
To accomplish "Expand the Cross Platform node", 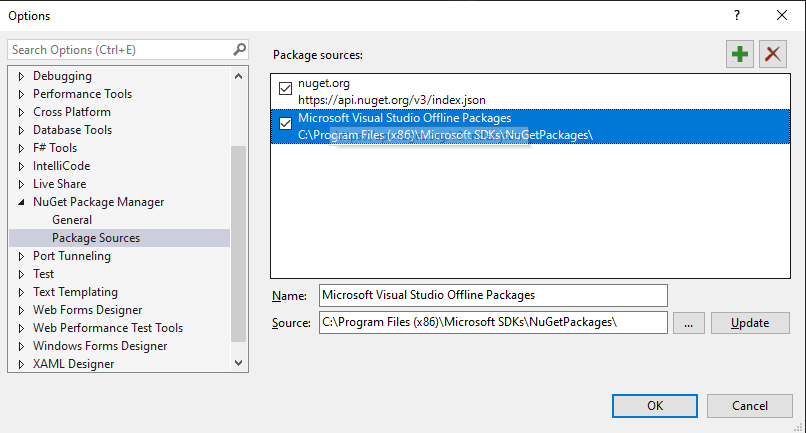I will 21,112.
